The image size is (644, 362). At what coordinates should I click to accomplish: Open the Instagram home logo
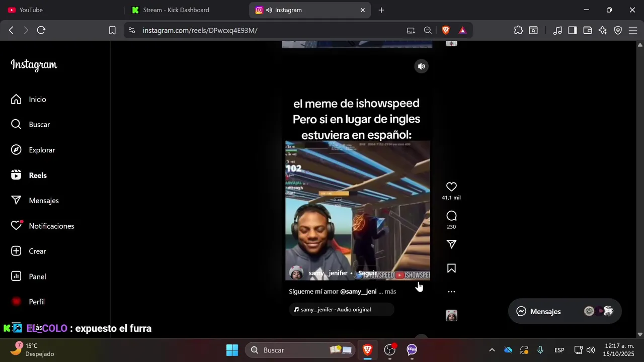34,65
